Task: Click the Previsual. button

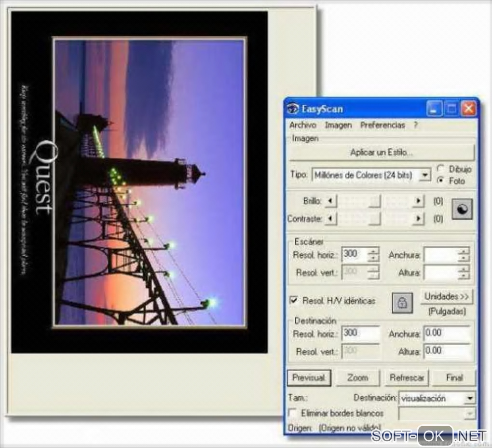Action: 309,378
